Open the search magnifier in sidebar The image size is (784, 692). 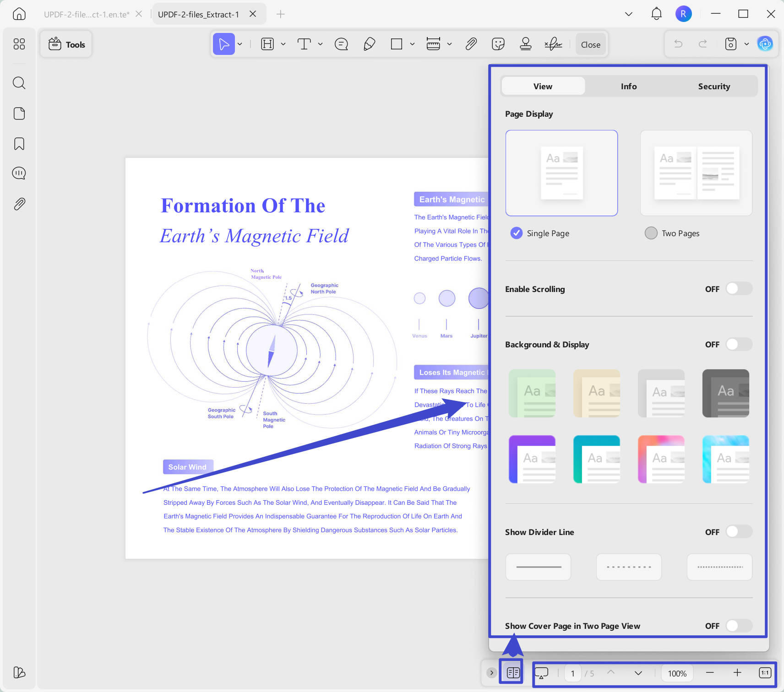(19, 83)
